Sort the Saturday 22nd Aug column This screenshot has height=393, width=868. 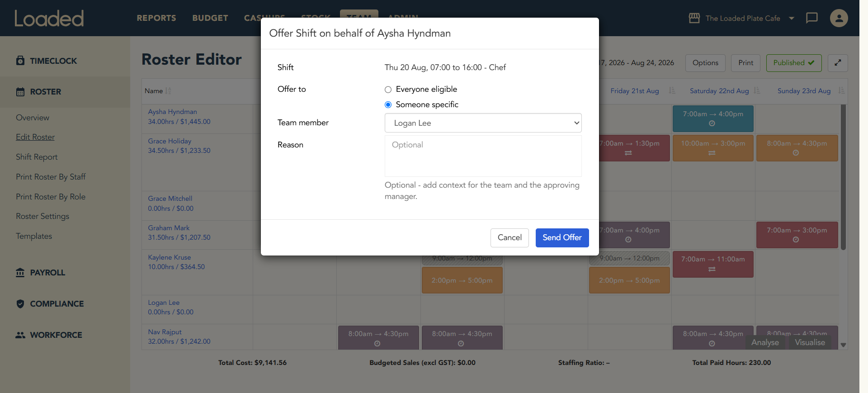pyautogui.click(x=757, y=91)
